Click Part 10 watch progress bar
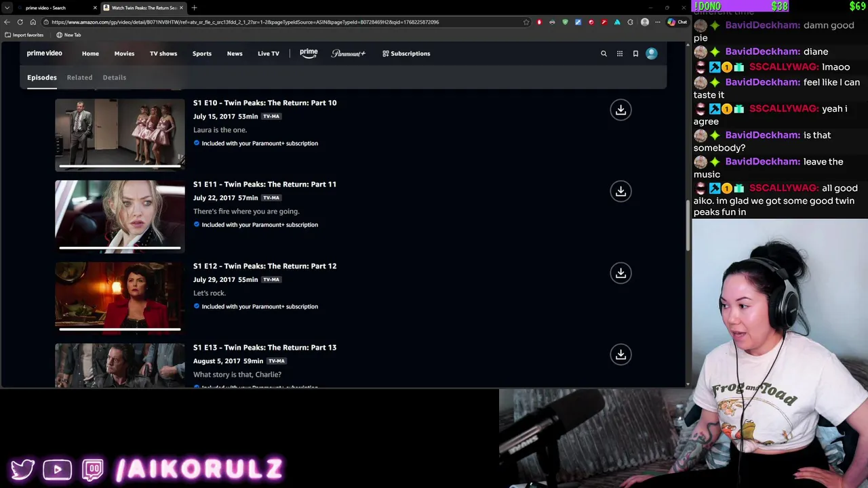The image size is (868, 488). tap(120, 165)
